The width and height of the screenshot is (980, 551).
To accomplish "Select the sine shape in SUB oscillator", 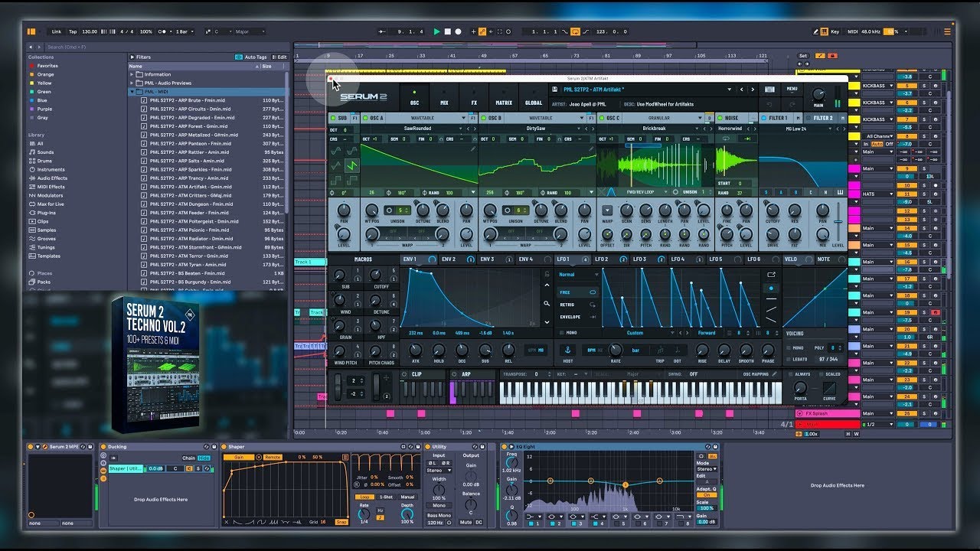I will point(337,150).
